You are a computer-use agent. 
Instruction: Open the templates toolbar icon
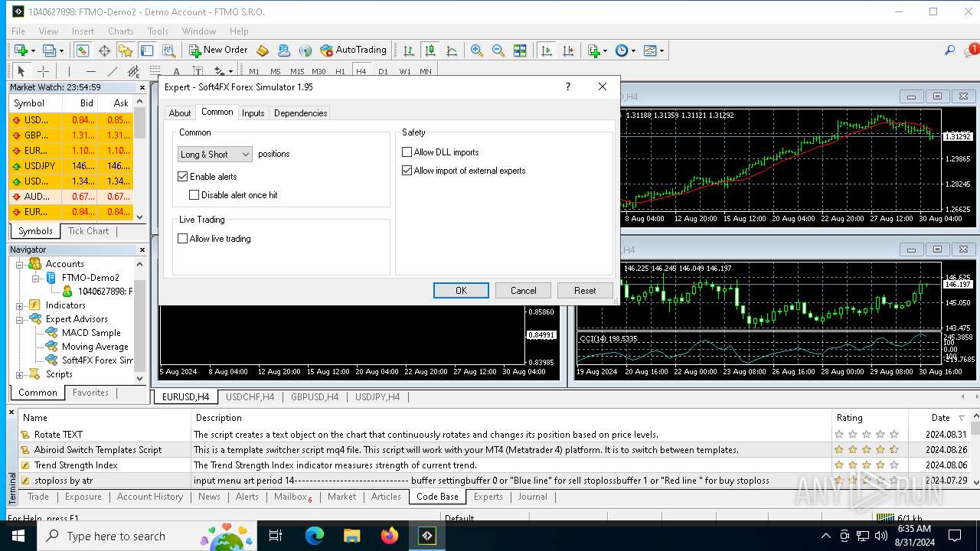[x=650, y=51]
